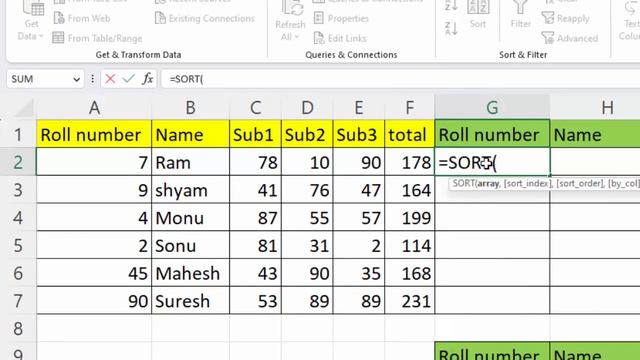Select column G header

(492, 108)
